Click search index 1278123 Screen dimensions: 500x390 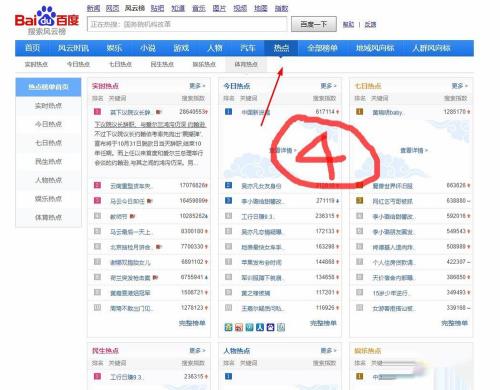tap(192, 308)
